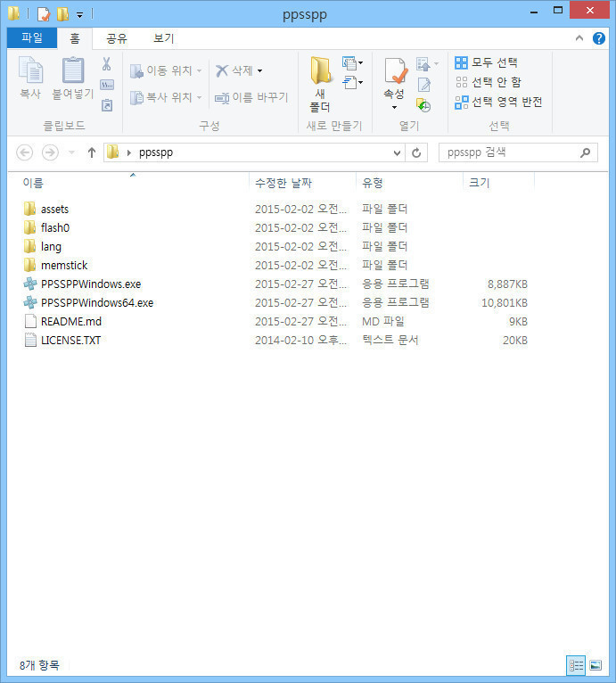This screenshot has height=683, width=616.
Task: Click the Edit icon in the Open group
Action: pyautogui.click(x=423, y=85)
